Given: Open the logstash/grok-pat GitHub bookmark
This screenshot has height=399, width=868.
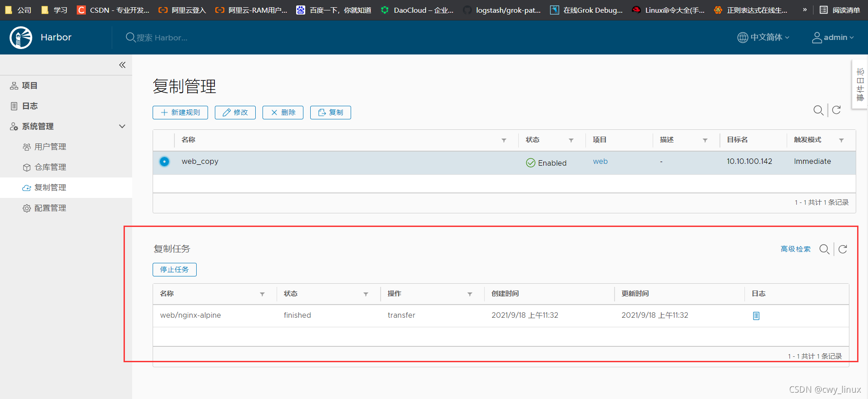Looking at the screenshot, I should pos(502,10).
